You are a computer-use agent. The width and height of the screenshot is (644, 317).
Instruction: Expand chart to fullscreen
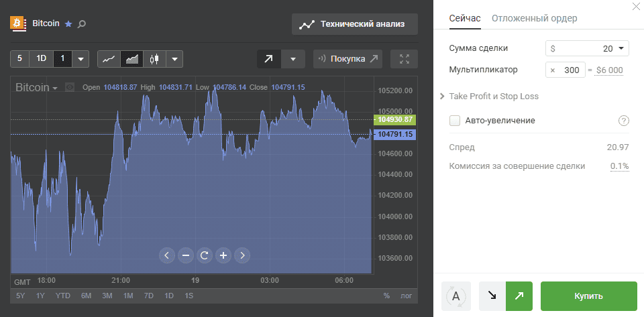pyautogui.click(x=404, y=59)
